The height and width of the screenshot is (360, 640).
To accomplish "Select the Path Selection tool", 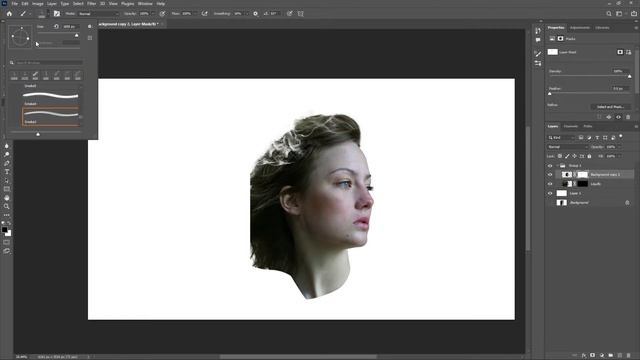I will pos(7,180).
